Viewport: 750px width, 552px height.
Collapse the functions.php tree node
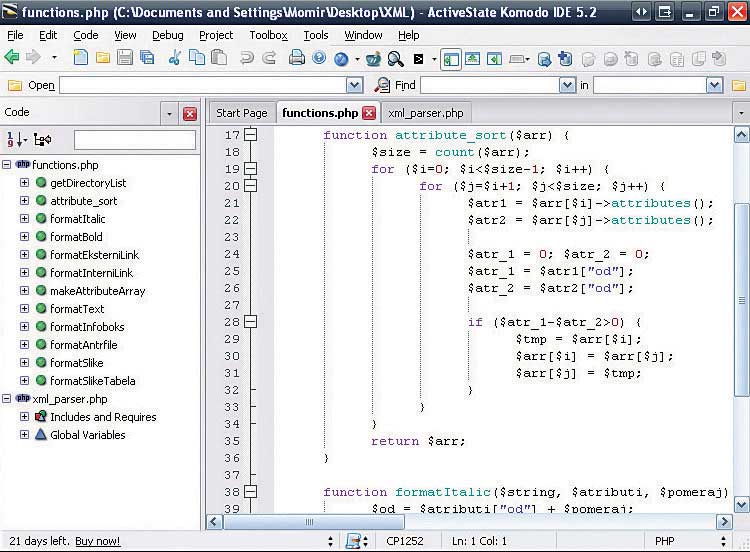point(6,165)
